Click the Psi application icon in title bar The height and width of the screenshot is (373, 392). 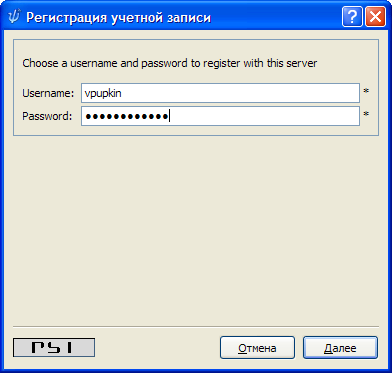(x=14, y=17)
